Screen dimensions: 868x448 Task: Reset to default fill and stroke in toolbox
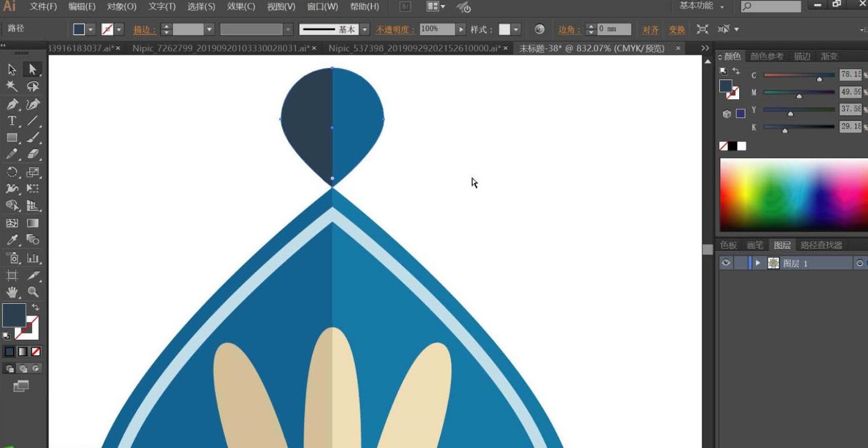6,336
